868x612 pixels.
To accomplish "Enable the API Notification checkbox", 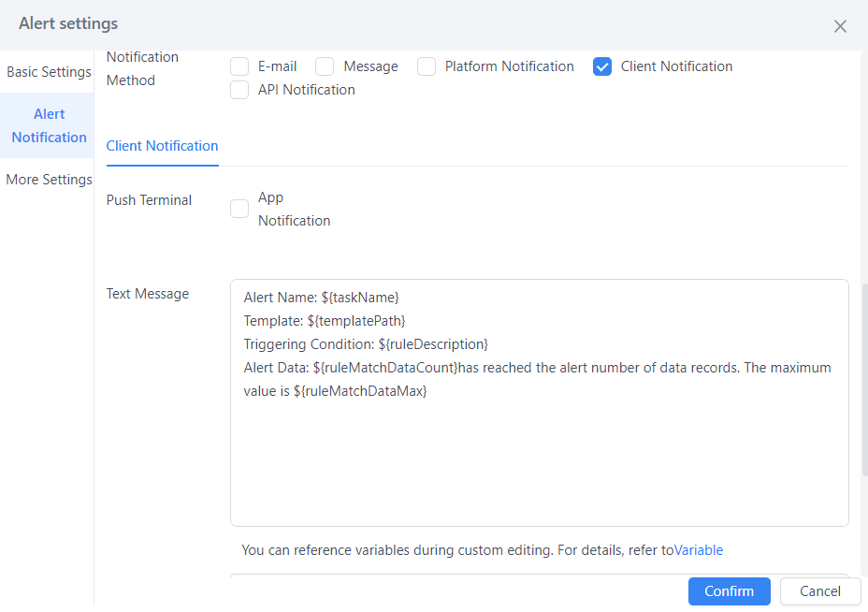I will pyautogui.click(x=239, y=90).
